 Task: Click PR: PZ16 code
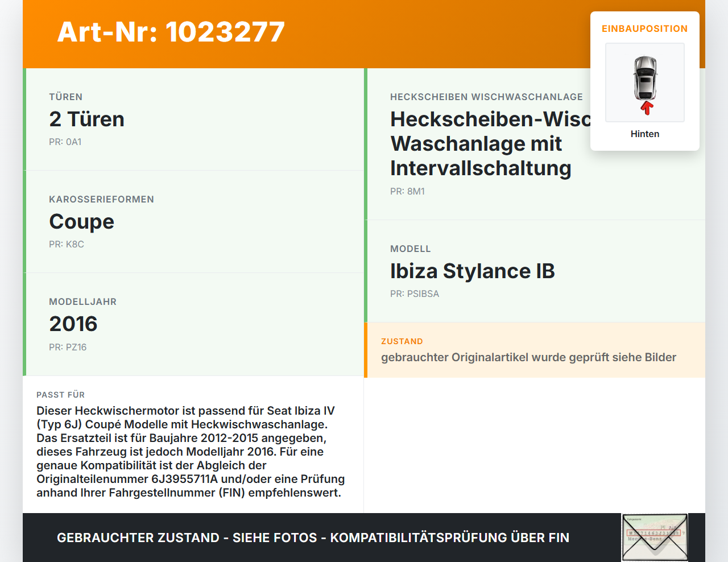(68, 347)
